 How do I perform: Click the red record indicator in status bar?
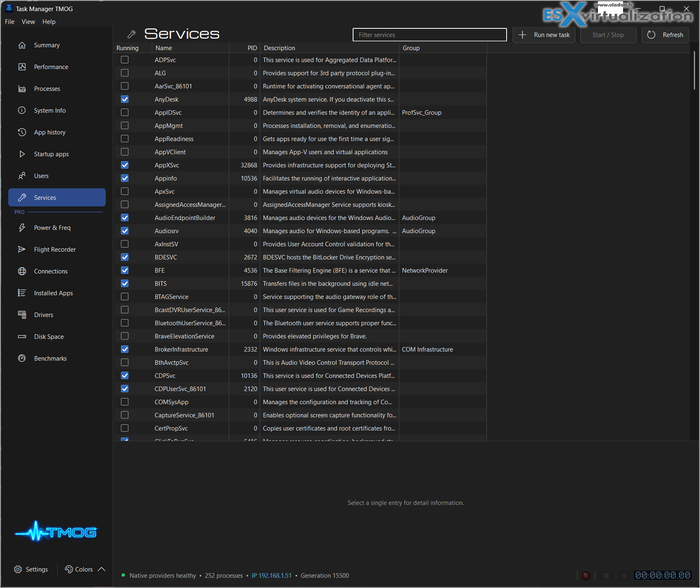(586, 576)
